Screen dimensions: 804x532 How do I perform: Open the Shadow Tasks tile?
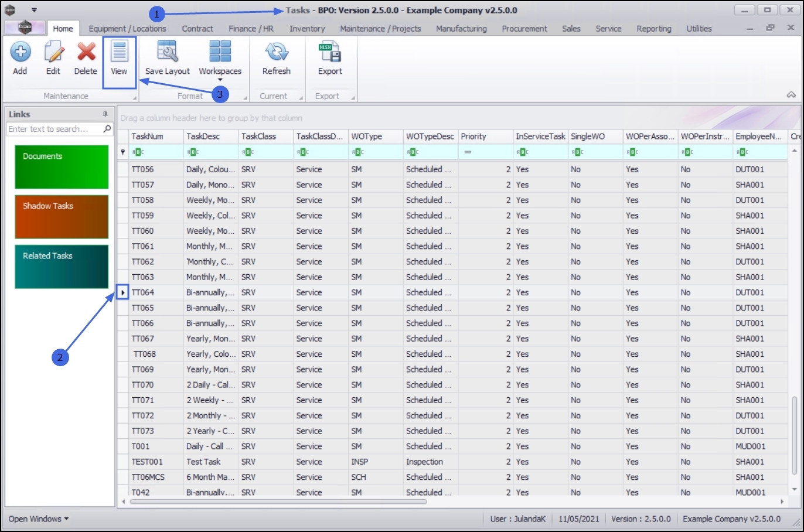(62, 217)
